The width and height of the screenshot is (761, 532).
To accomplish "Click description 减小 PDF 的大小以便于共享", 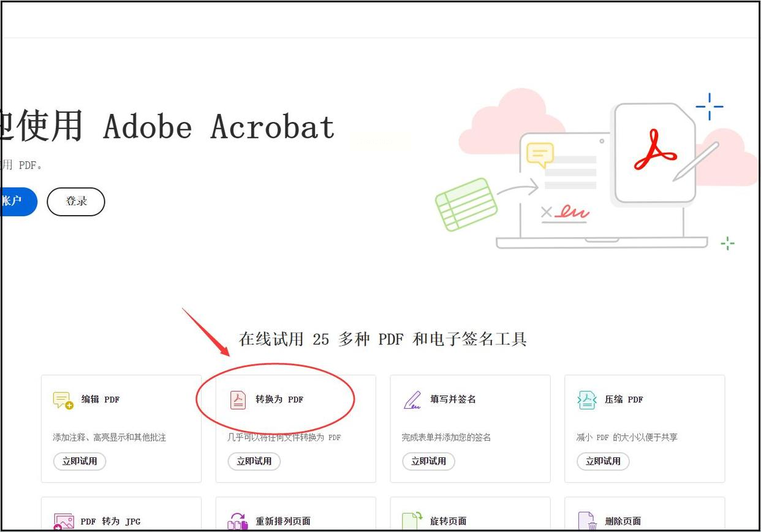I will click(627, 438).
